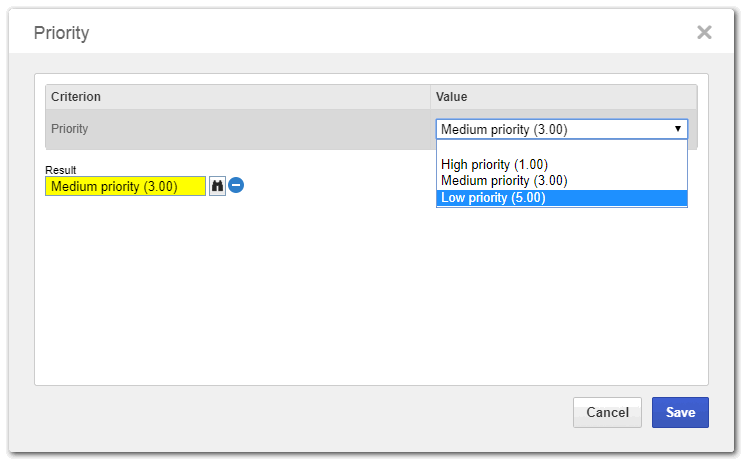Click the binoculars search icon beside Result
The height and width of the screenshot is (463, 745).
click(x=217, y=186)
